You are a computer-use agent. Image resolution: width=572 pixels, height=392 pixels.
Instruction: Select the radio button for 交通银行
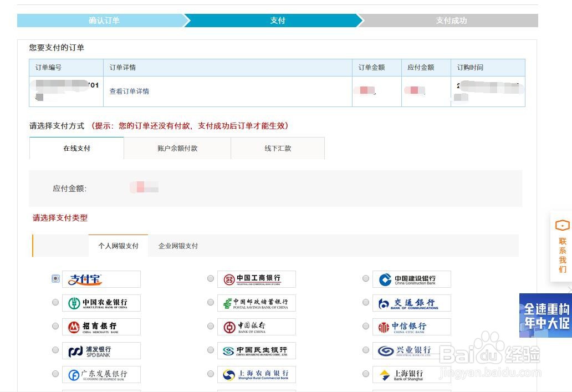point(365,302)
